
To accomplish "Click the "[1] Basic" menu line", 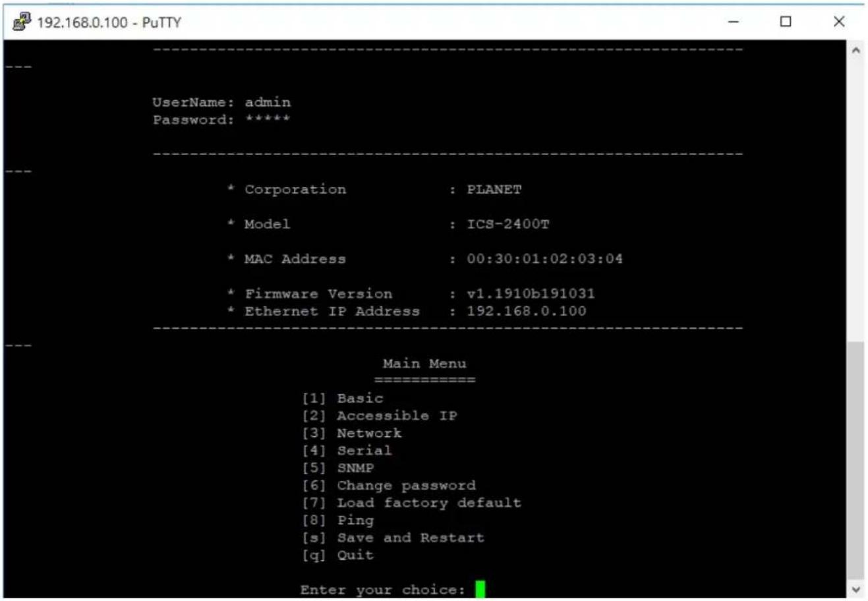I will (x=343, y=398).
